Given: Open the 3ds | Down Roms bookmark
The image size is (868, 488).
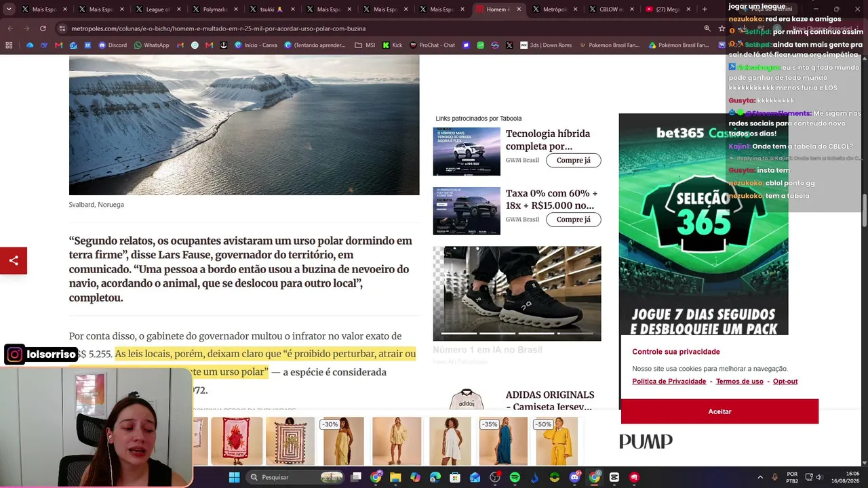Looking at the screenshot, I should [x=546, y=45].
